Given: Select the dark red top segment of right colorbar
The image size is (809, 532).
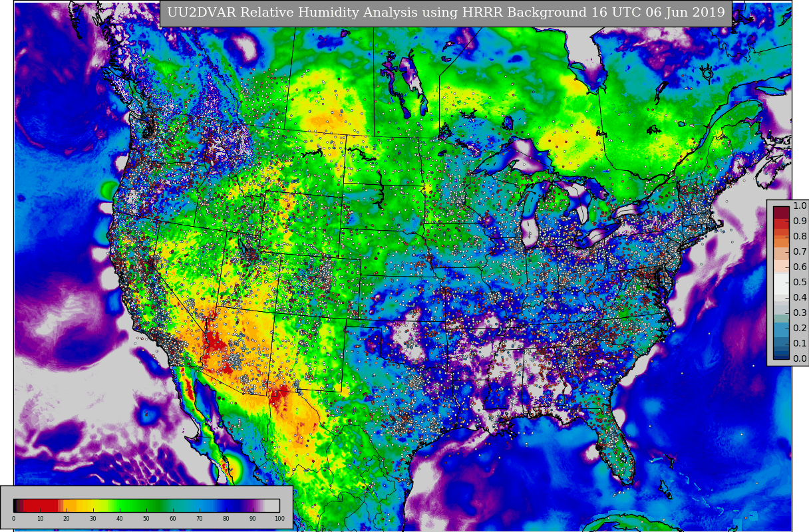Looking at the screenshot, I should 781,213.
